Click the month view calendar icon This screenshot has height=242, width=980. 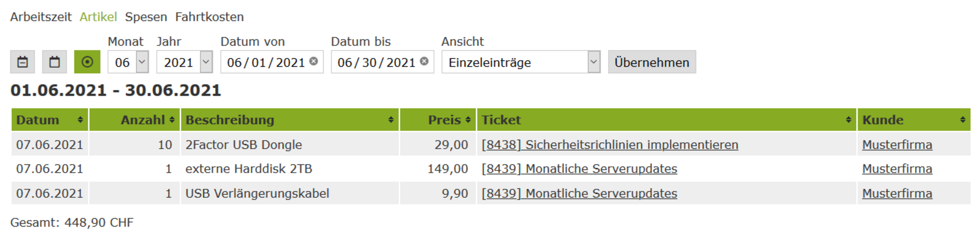pos(54,62)
